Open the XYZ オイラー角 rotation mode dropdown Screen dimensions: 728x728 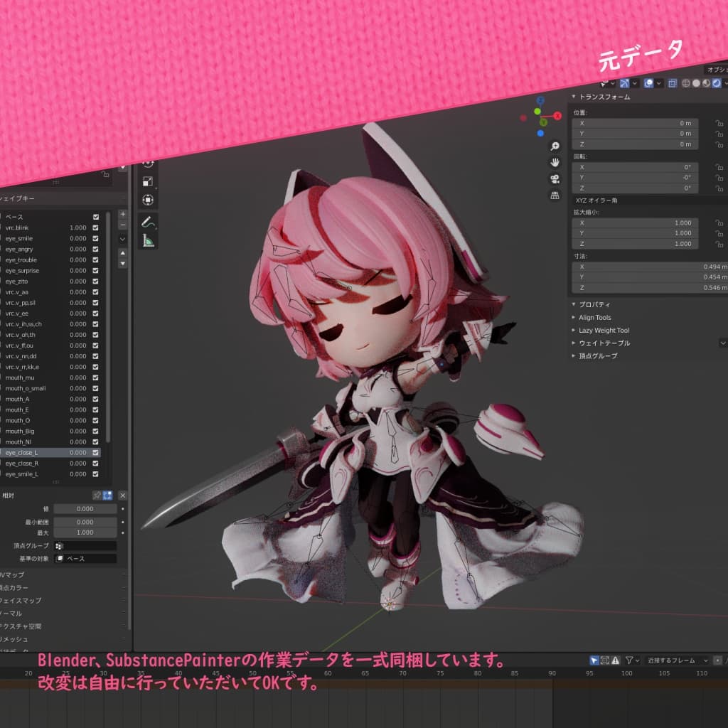click(650, 200)
